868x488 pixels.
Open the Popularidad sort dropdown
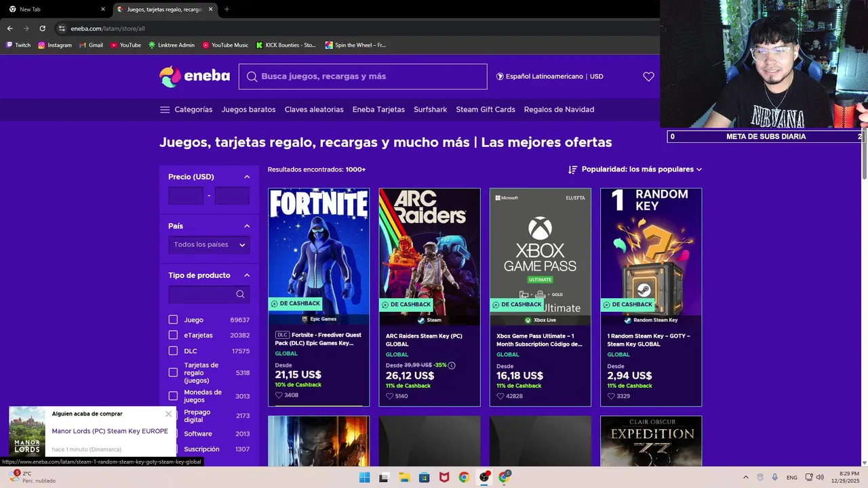[642, 169]
